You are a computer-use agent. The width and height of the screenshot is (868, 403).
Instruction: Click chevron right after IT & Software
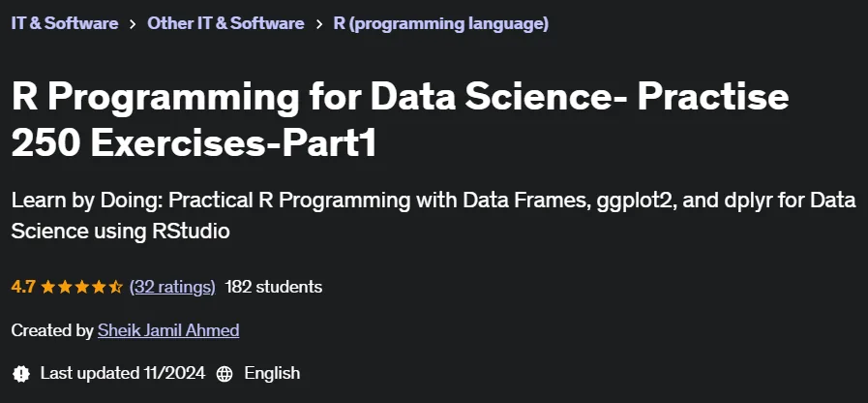tap(133, 24)
